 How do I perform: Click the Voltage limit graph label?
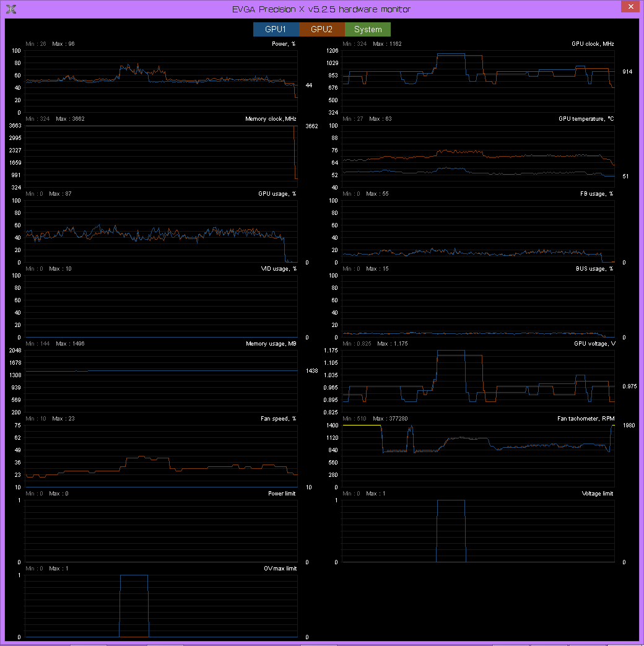click(x=598, y=494)
